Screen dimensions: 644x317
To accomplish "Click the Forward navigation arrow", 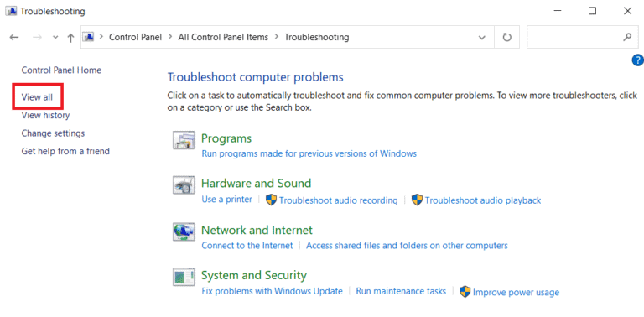I will (x=38, y=38).
